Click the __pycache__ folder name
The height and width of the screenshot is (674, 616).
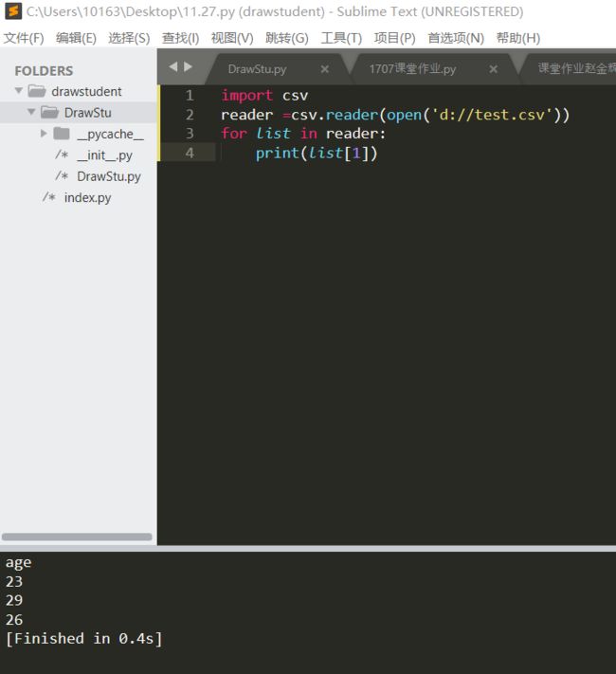111,134
